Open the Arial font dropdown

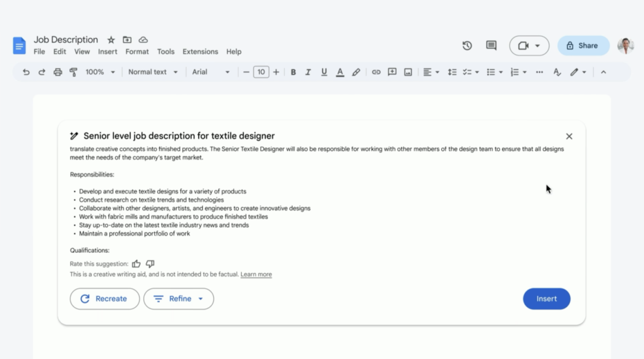coord(210,72)
